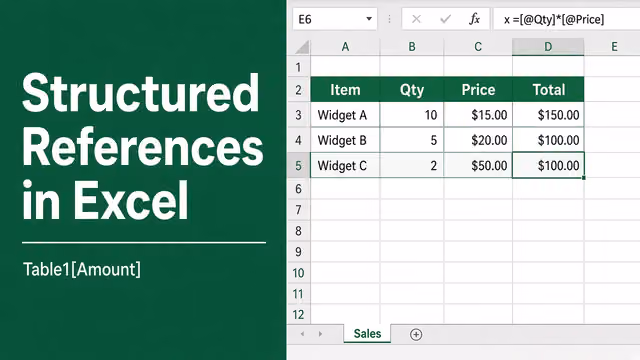Viewport: 640px width, 360px height.
Task: Add a new sheet with plus icon
Action: pyautogui.click(x=416, y=335)
